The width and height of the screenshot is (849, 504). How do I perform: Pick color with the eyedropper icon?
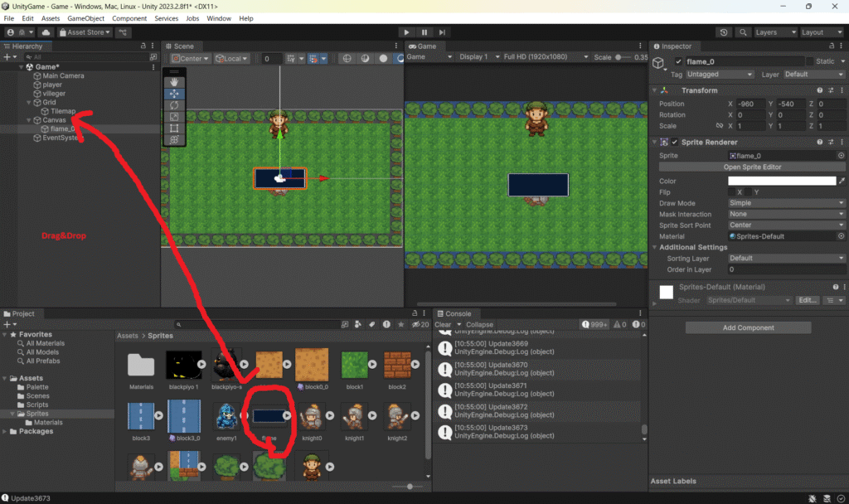click(x=842, y=181)
